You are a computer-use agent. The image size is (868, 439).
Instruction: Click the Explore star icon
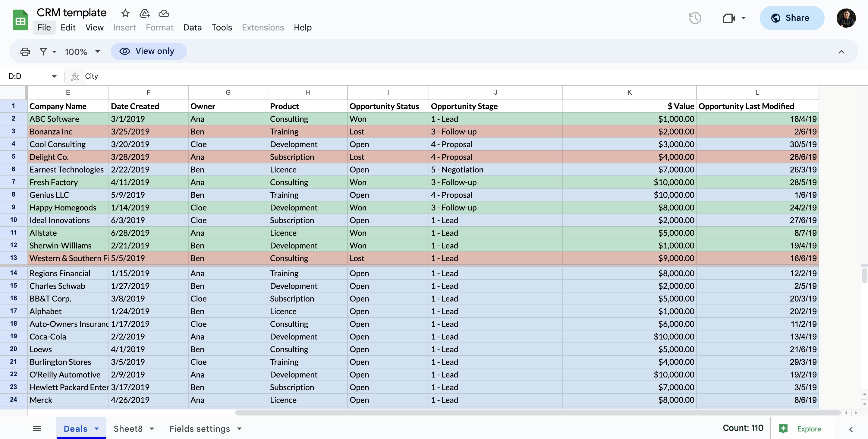783,428
